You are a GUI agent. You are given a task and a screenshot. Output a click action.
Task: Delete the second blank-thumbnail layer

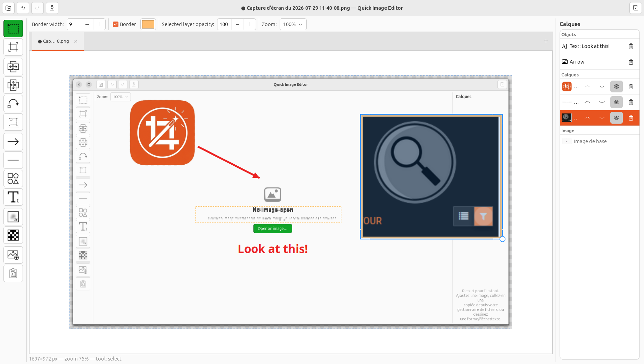point(631,102)
